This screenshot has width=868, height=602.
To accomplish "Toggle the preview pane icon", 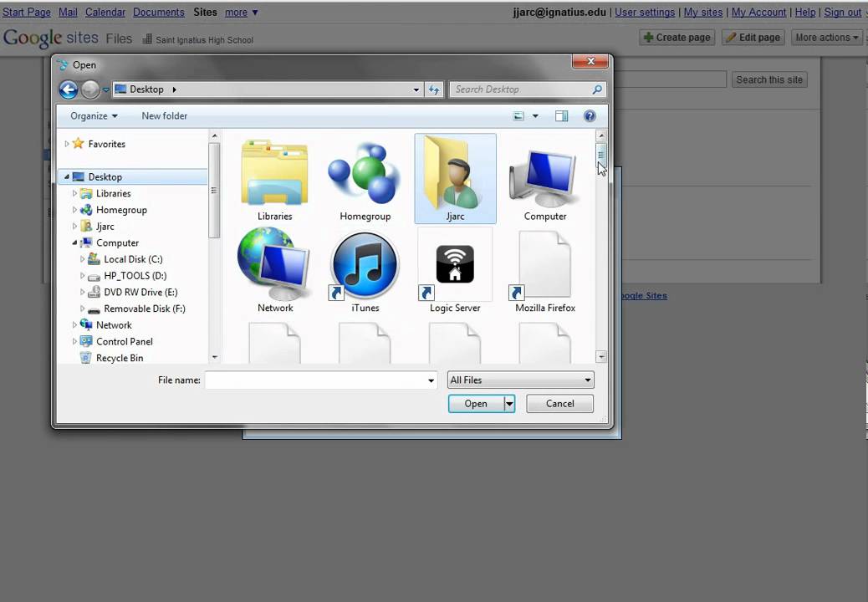I will point(561,115).
